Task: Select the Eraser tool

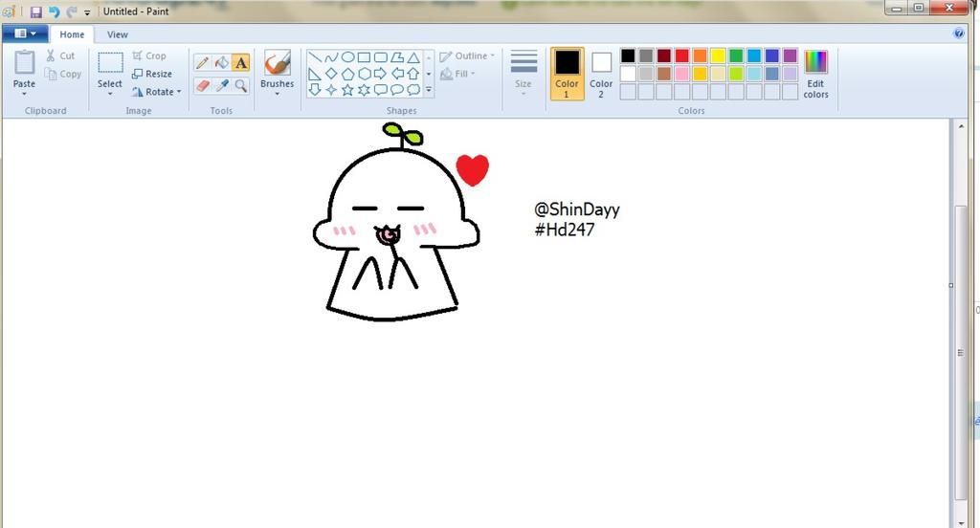Action: tap(202, 85)
